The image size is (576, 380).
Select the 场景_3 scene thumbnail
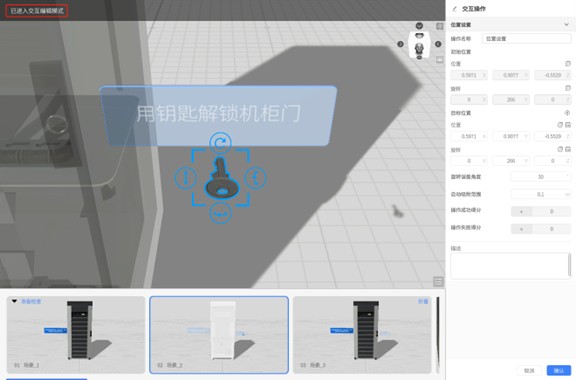(x=362, y=335)
